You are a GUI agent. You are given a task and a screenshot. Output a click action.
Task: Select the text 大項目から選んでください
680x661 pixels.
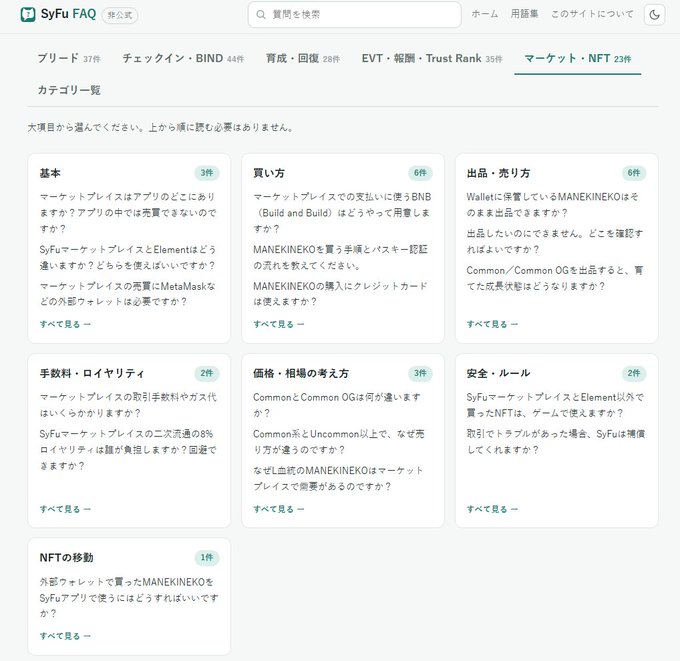[x=85, y=128]
